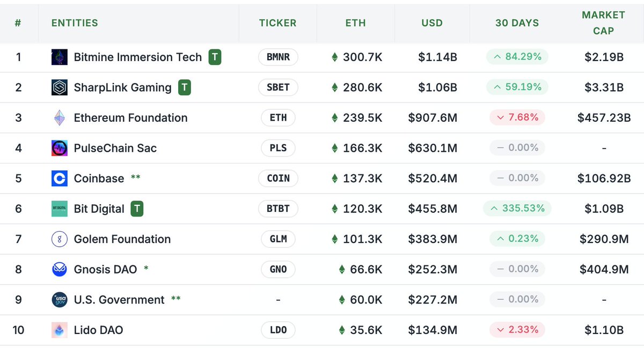
Task: Click the 84.29% 30-day change badge
Action: point(517,56)
